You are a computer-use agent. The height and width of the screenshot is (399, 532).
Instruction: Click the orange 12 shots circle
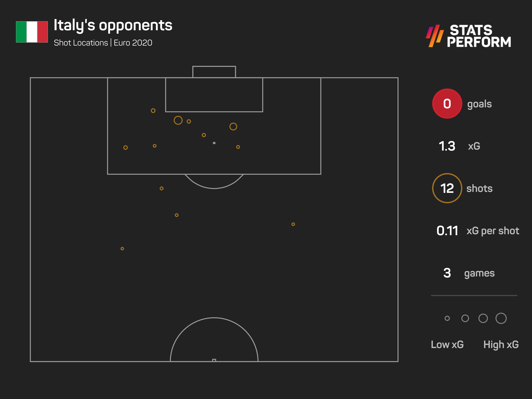click(447, 188)
